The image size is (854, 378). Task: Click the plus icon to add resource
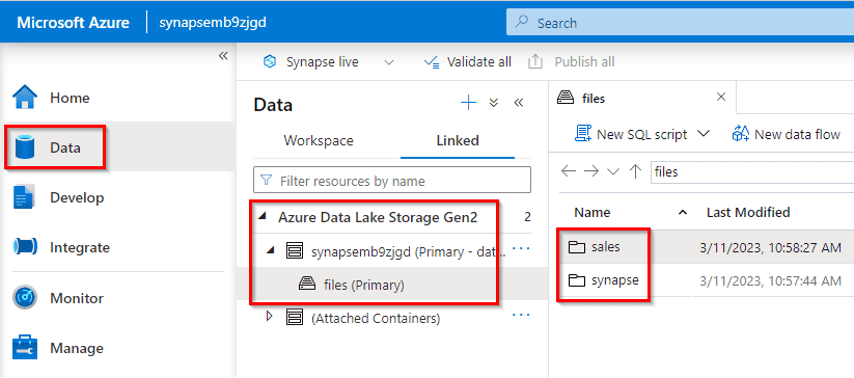point(468,102)
